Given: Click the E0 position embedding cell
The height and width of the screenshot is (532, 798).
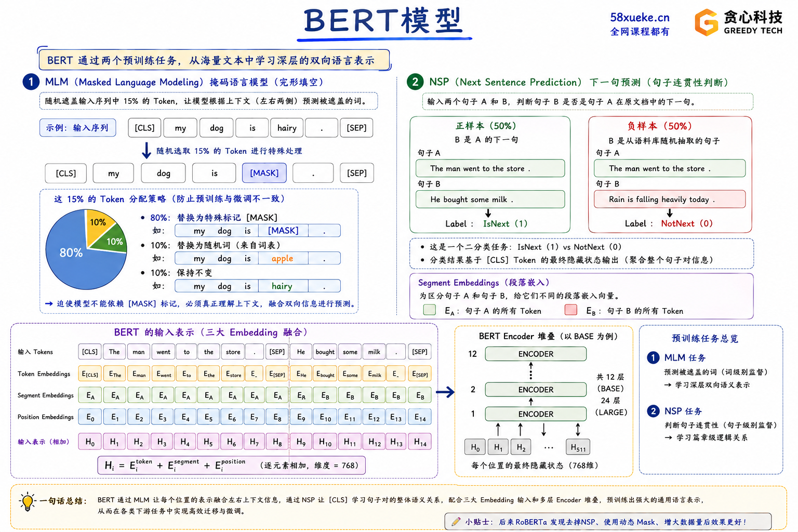Looking at the screenshot, I should pos(90,417).
